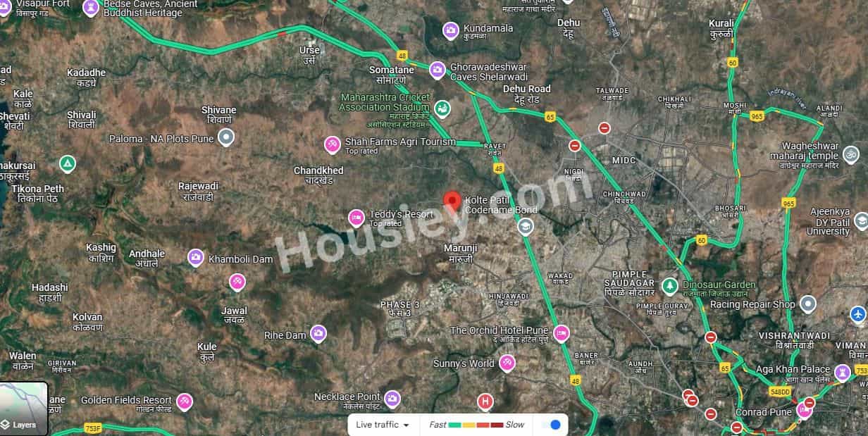This screenshot has height=436, width=868.
Task: Expand the Live traffic dropdown
Action: [x=383, y=425]
